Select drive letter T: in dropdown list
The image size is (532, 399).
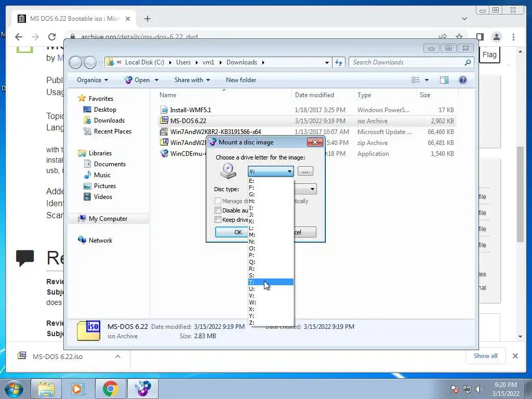tap(271, 282)
